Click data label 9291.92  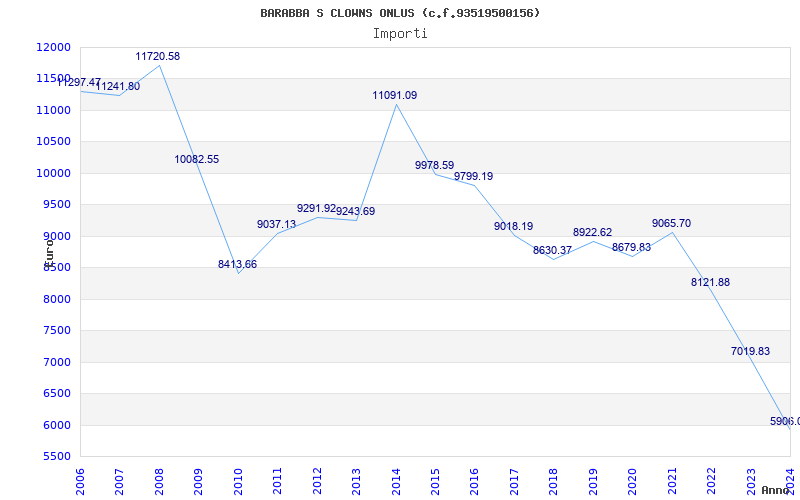[x=316, y=208]
